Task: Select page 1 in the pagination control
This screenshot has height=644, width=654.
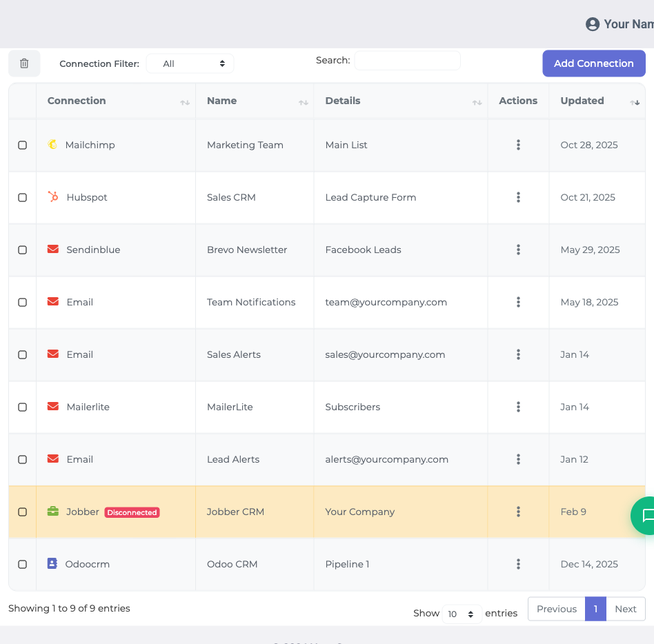Action: click(x=595, y=609)
